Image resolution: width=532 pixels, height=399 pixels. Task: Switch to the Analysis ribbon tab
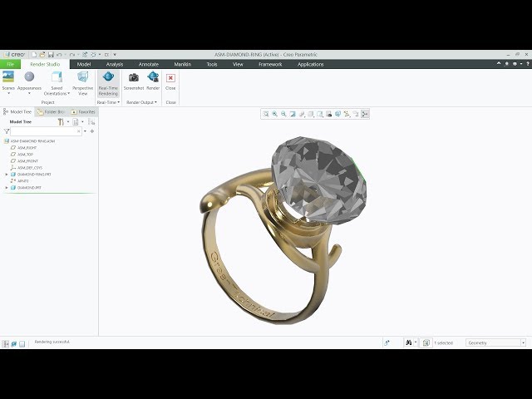[115, 64]
